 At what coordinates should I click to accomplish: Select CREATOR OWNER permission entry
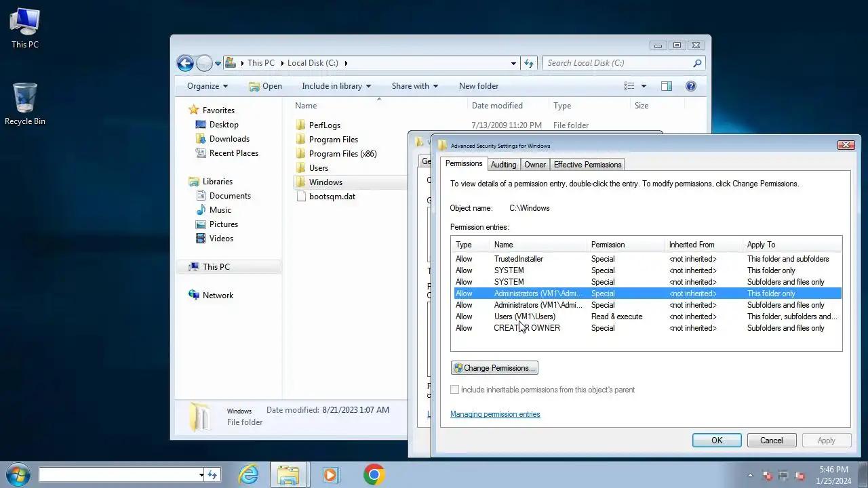[647, 328]
